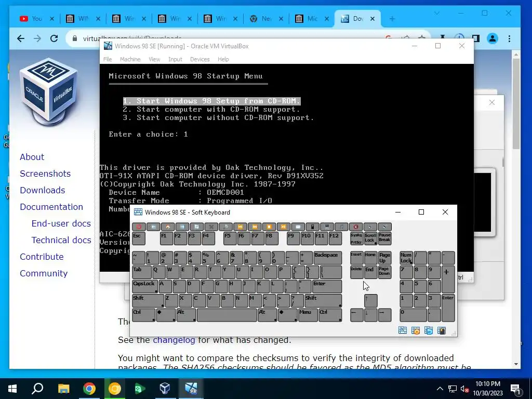Open the Help menu in VirtualBox

tap(223, 59)
